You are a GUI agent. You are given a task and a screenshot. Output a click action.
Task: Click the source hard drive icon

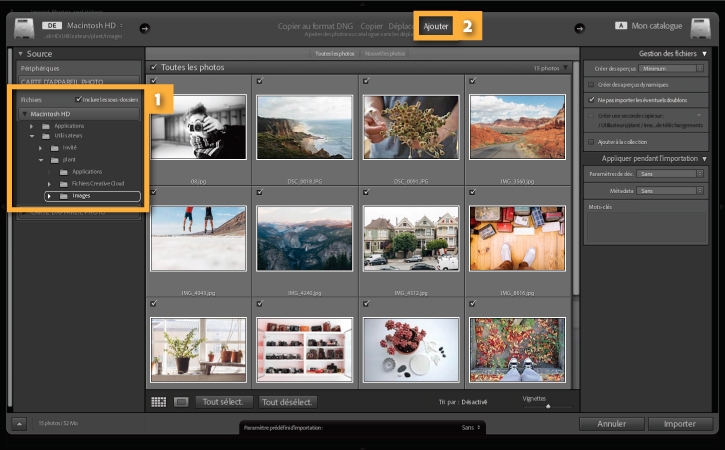pyautogui.click(x=24, y=29)
